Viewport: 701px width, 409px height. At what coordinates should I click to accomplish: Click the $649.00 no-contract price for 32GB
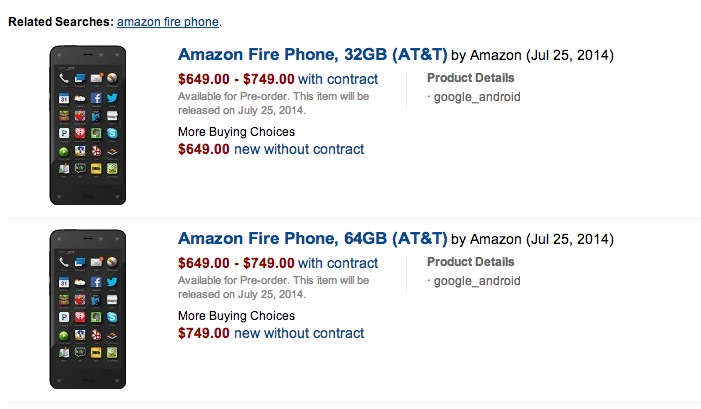click(x=204, y=149)
